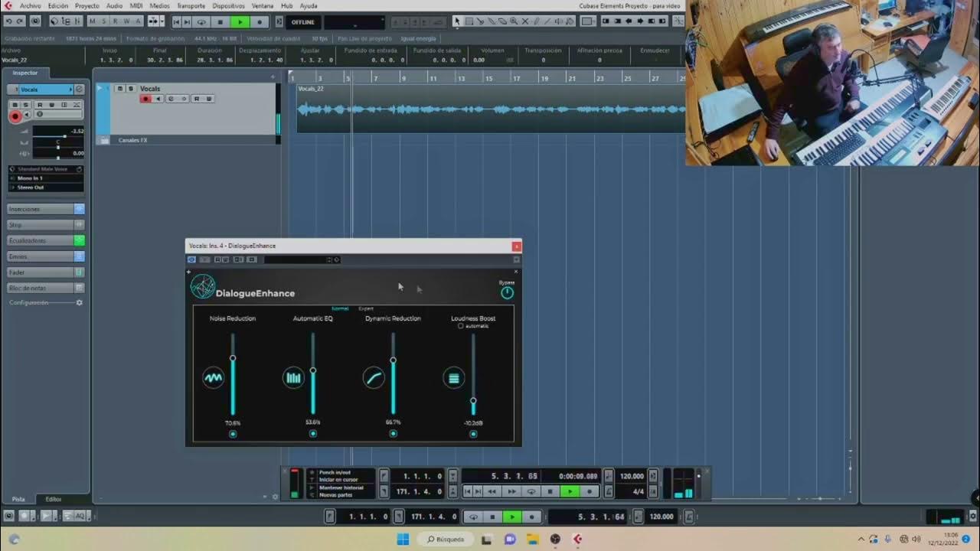Toggle the top toolbar Cycle loop button
This screenshot has width=980, height=551.
[x=201, y=22]
